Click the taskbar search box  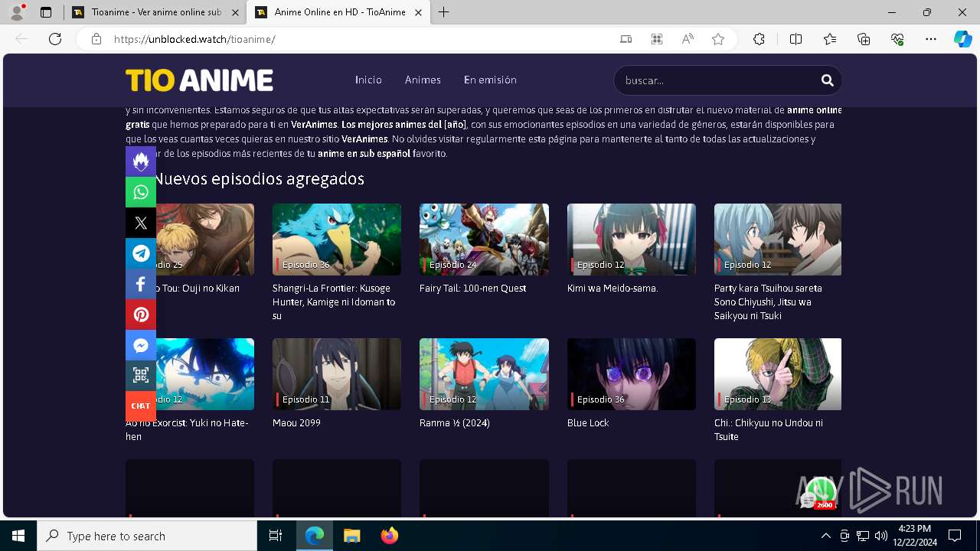pyautogui.click(x=147, y=536)
